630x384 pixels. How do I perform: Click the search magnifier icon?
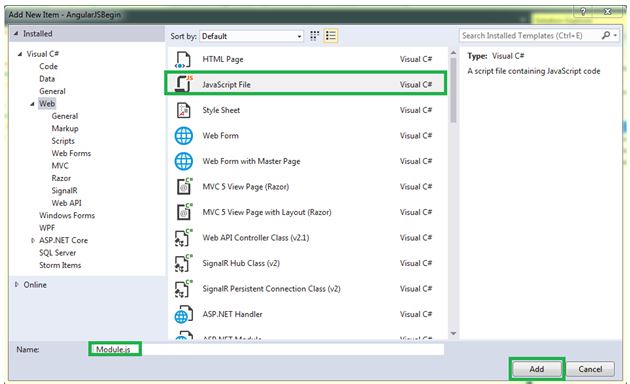606,35
